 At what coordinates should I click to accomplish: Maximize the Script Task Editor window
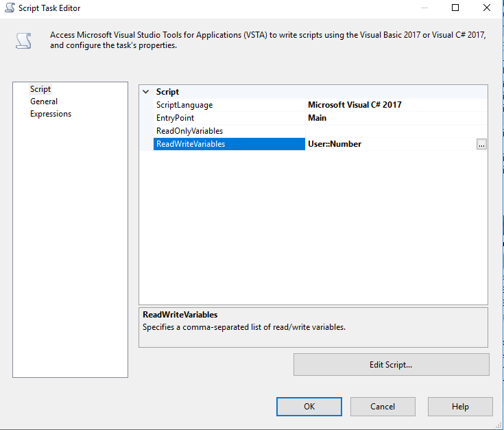(x=455, y=8)
